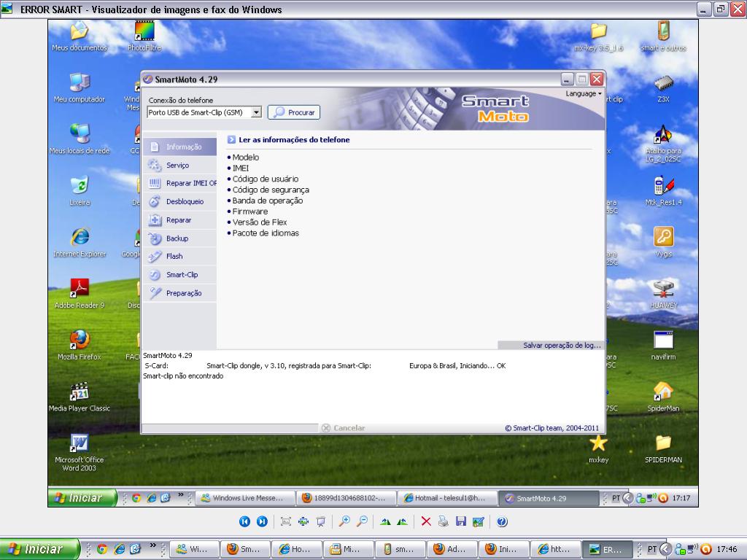This screenshot has width=747, height=560.
Task: Click the 'Ad...' Firefox taskbar button
Action: pos(452,549)
